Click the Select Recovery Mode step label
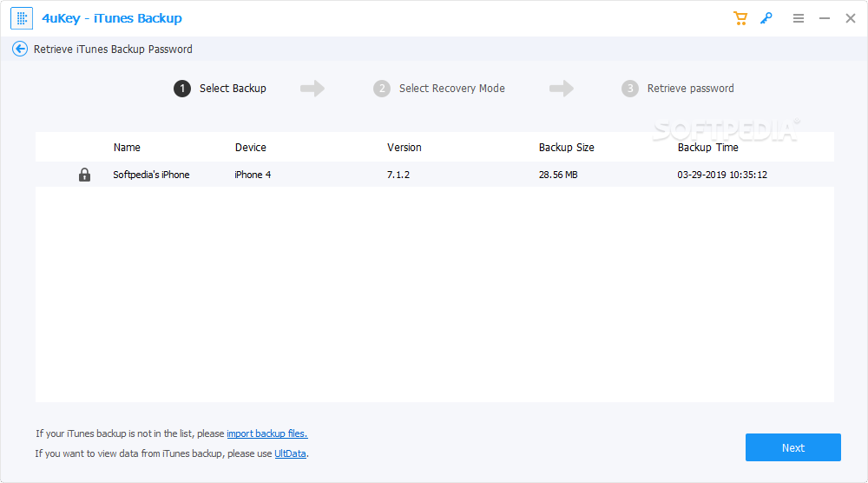868x483 pixels. [451, 89]
